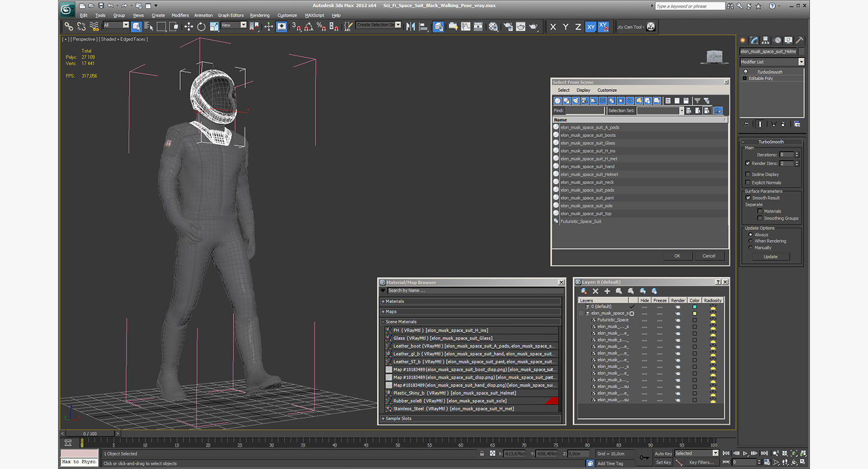
Task: Select the Link tool in main toolbar
Action: click(69, 26)
